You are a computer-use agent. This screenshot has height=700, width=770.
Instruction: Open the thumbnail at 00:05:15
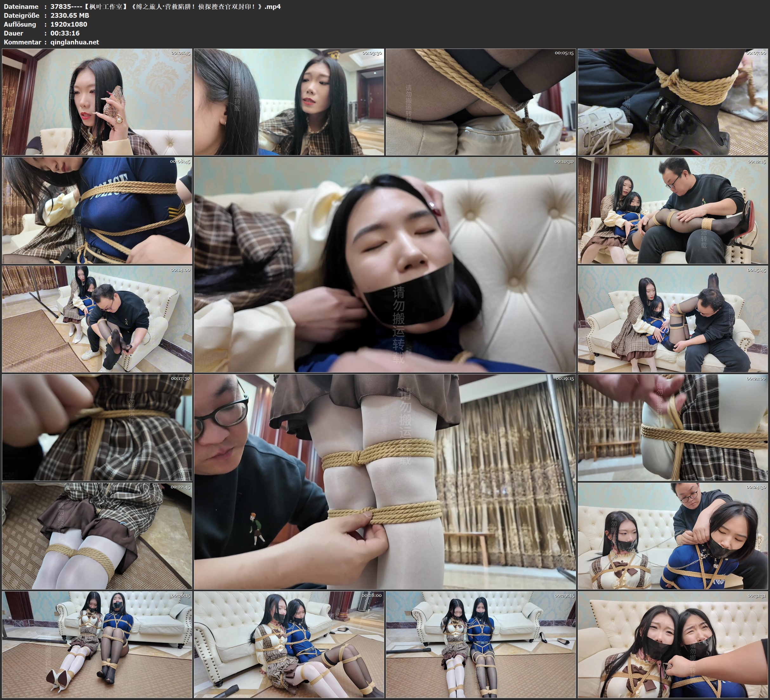click(480, 102)
